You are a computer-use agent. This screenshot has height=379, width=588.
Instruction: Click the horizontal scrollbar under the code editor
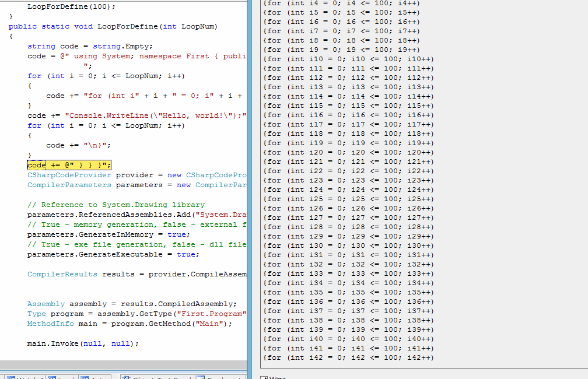click(x=124, y=365)
